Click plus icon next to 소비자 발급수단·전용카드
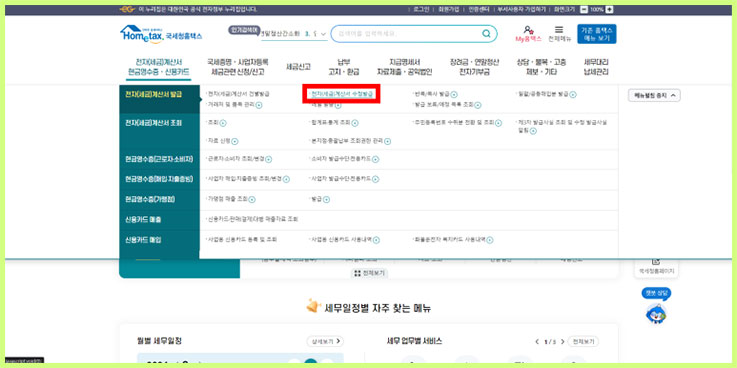Image resolution: width=737 pixels, height=368 pixels. (x=376, y=160)
